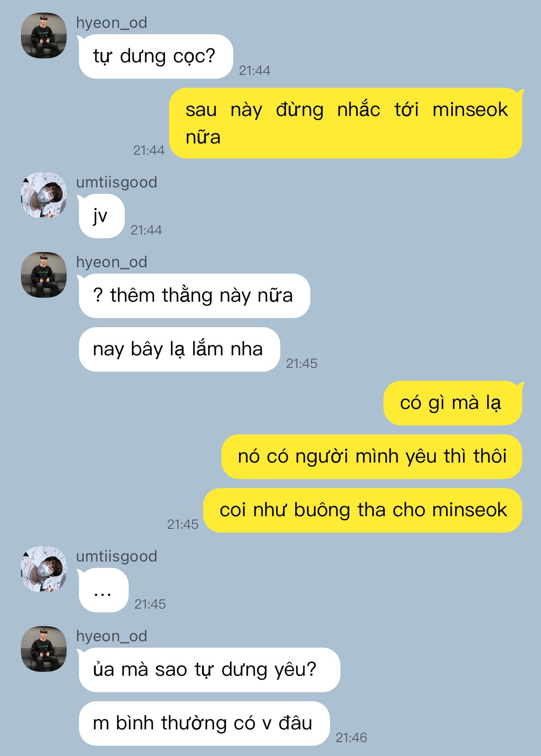Tap the "coi như buông tha cho minseok" bubble
The image size is (541, 756).
363,510
